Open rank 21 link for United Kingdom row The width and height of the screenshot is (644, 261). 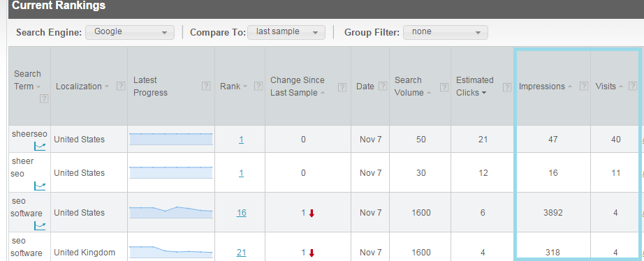point(242,253)
